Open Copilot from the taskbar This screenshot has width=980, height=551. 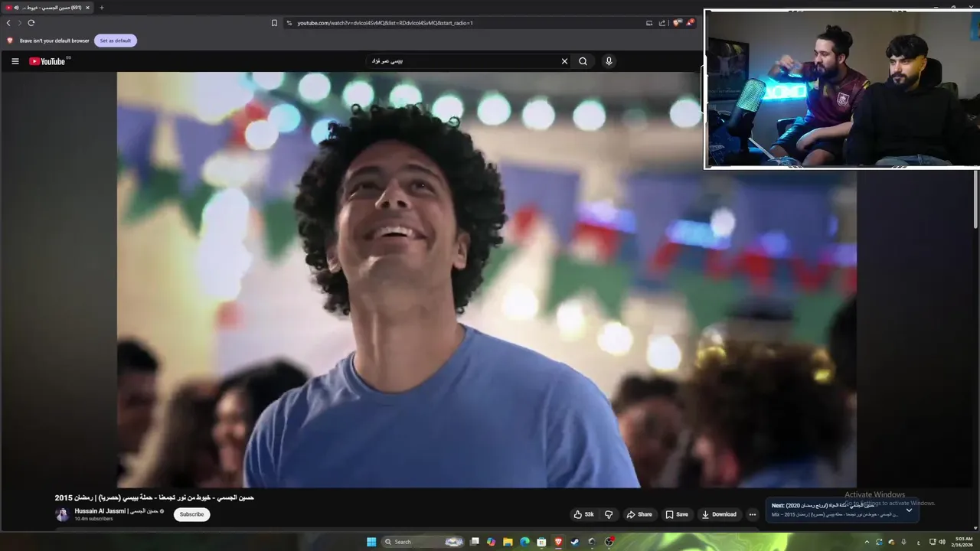click(491, 542)
